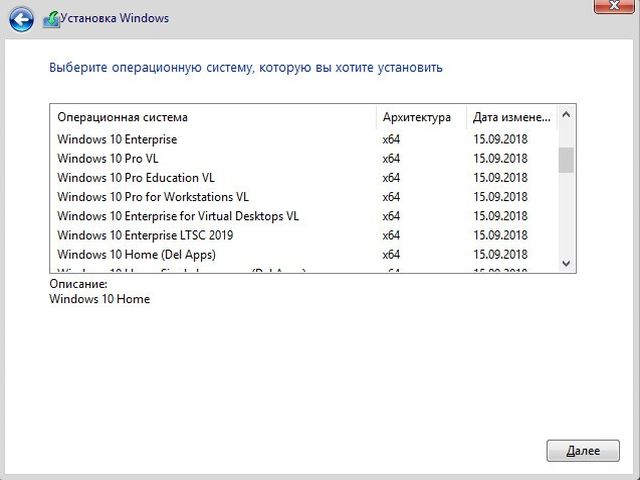The width and height of the screenshot is (640, 480).
Task: Select Windows 10 Pro VL
Action: click(x=304, y=158)
